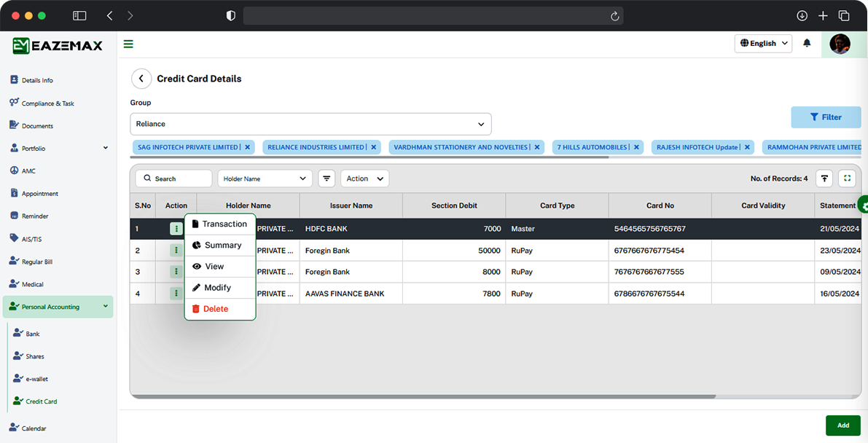Click three-dot action button for row 2
Viewport: 868px width, 443px height.
(x=176, y=251)
